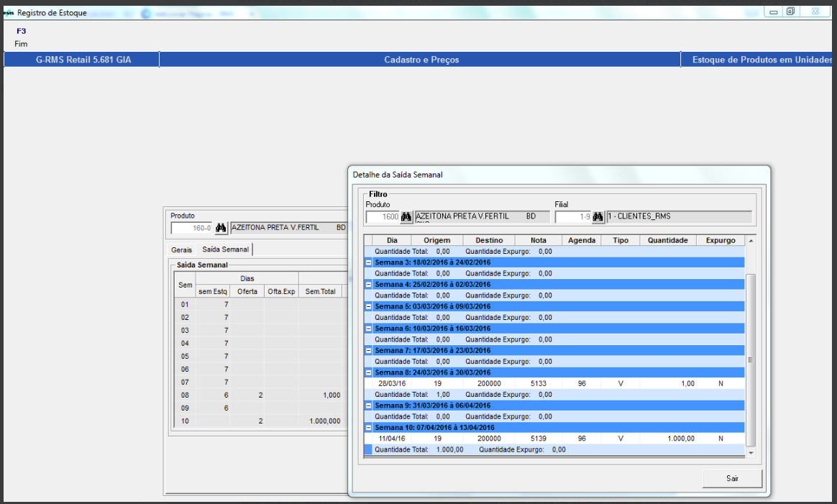
Task: Click the F3 Fim menu item
Action: tap(21, 37)
